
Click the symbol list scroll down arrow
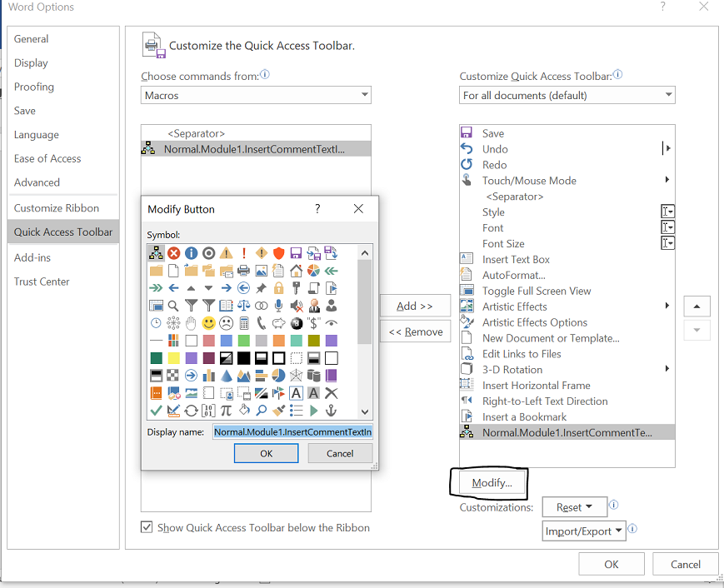(x=364, y=411)
